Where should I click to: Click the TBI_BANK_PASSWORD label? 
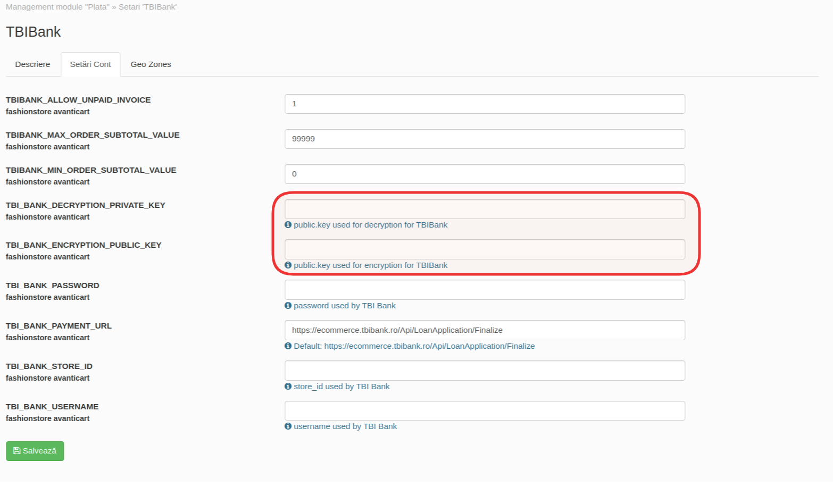click(53, 285)
